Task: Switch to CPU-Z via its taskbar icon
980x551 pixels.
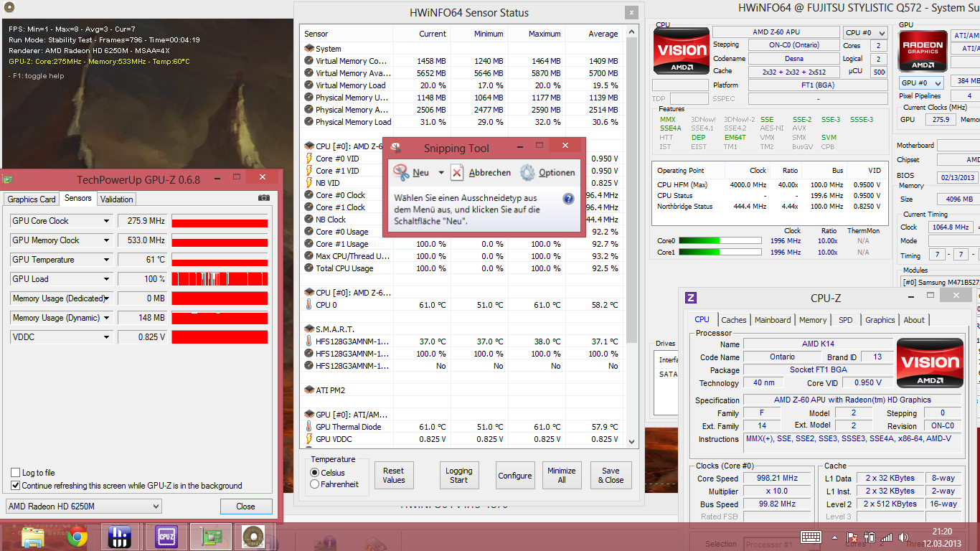Action: pyautogui.click(x=166, y=536)
